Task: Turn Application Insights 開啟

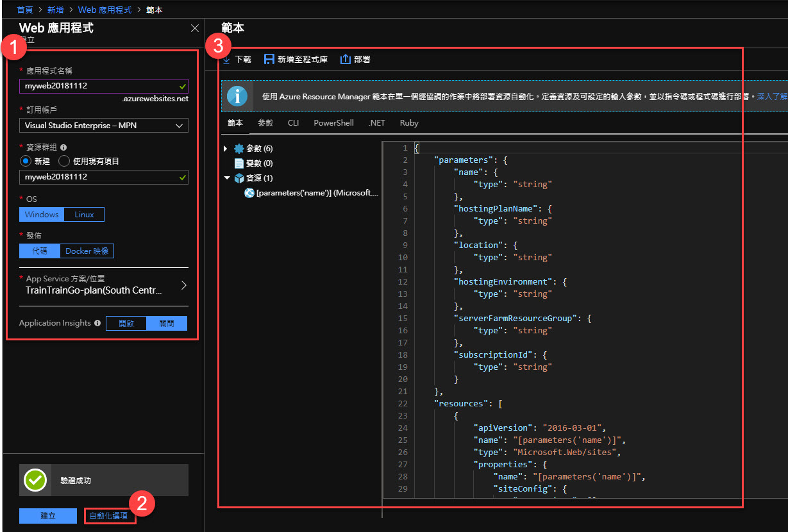Action: tap(126, 324)
